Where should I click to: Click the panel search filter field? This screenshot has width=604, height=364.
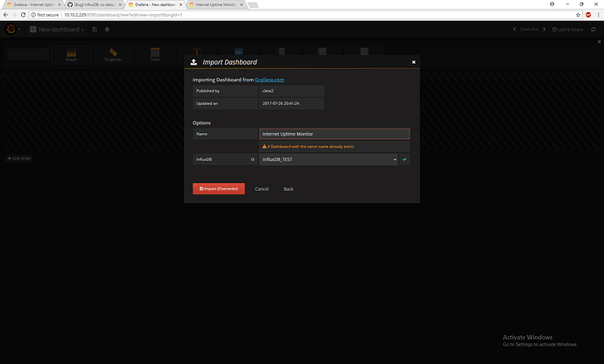click(x=28, y=54)
